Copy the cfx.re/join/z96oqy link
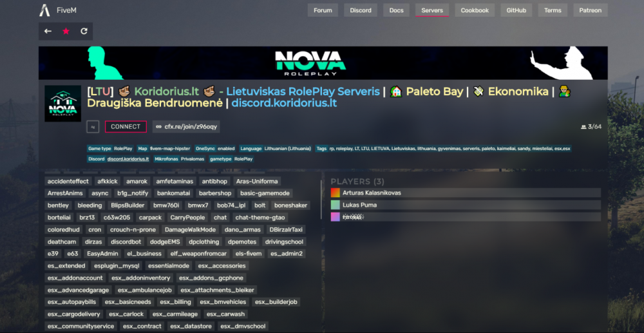Image resolution: width=644 pixels, height=333 pixels. pyautogui.click(x=186, y=127)
